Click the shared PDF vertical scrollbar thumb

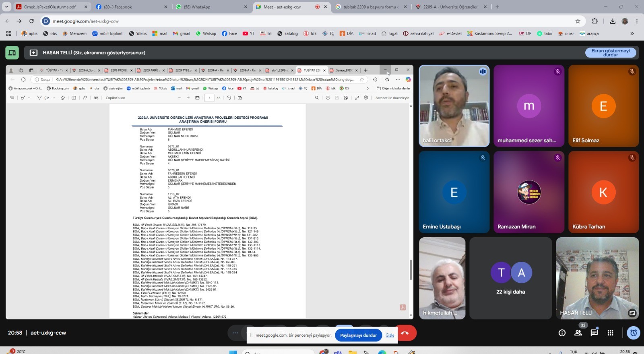tap(411, 270)
